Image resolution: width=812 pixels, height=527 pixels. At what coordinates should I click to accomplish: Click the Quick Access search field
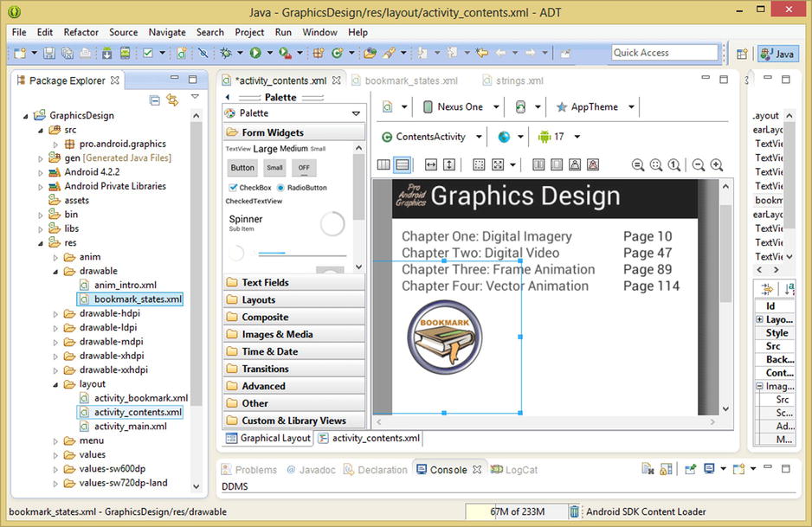coord(665,53)
